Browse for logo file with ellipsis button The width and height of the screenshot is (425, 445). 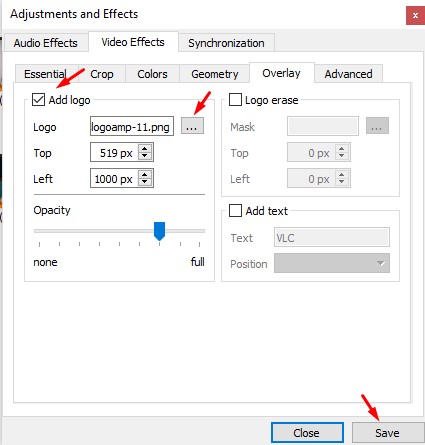pos(192,126)
